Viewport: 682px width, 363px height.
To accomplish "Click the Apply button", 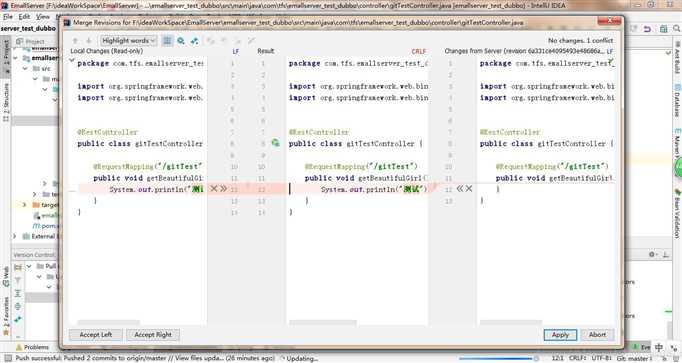I will 560,335.
